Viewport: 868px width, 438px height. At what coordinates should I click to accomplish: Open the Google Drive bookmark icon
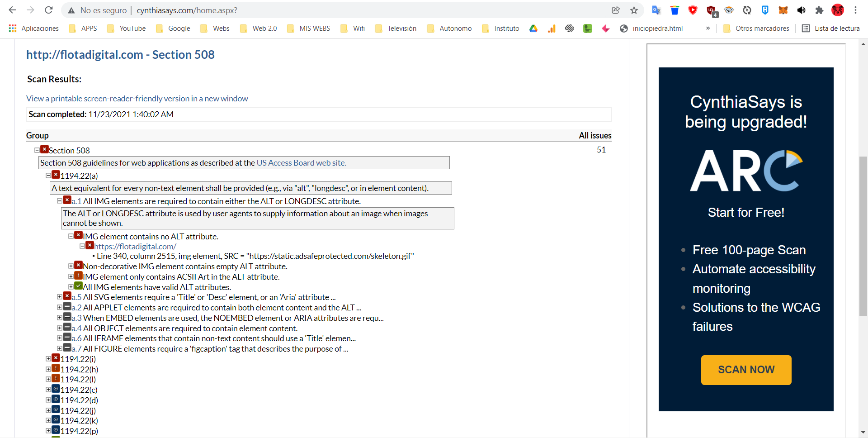click(x=533, y=29)
